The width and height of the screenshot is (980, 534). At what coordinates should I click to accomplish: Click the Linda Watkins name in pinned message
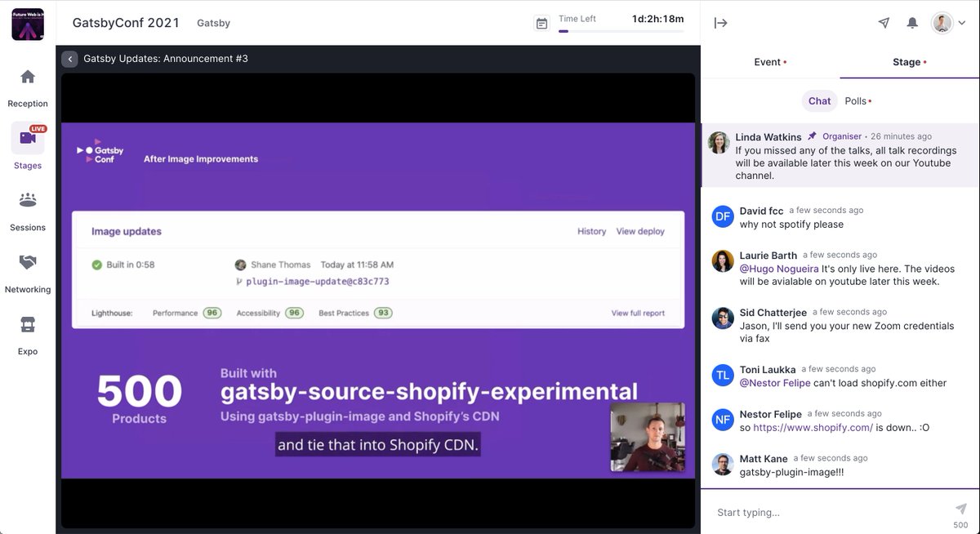click(x=768, y=137)
